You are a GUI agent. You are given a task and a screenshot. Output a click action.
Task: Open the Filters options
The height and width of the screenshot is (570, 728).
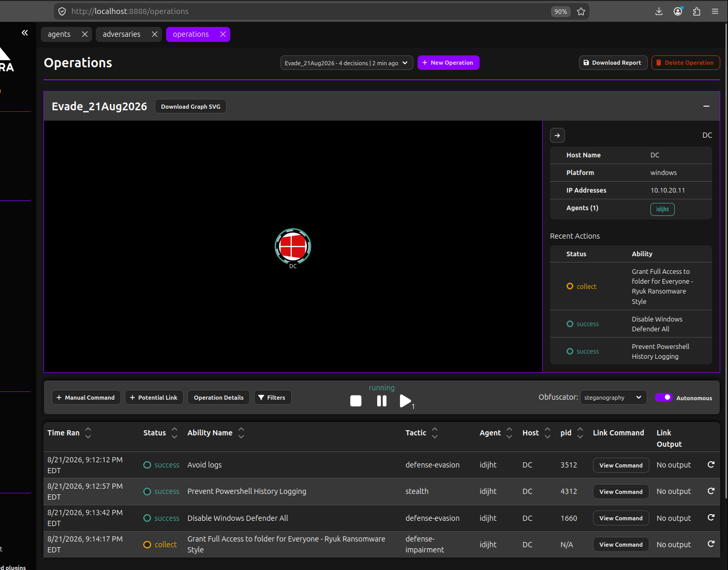pyautogui.click(x=273, y=398)
